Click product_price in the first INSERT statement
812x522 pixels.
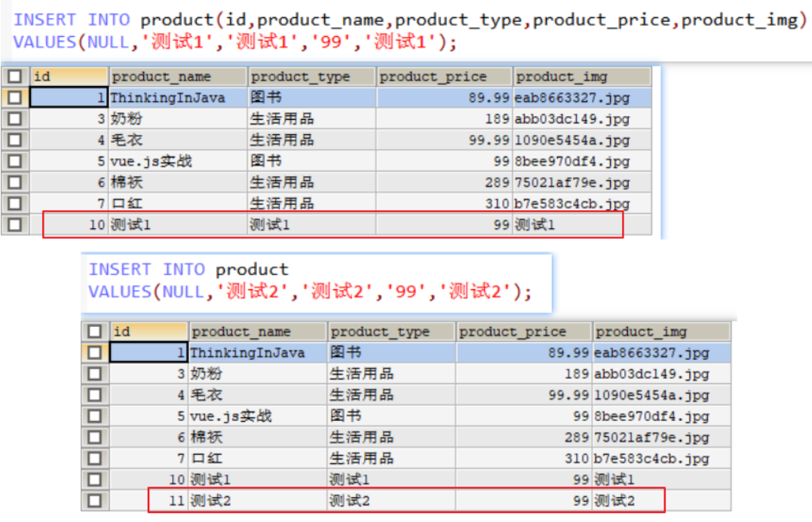(x=602, y=20)
